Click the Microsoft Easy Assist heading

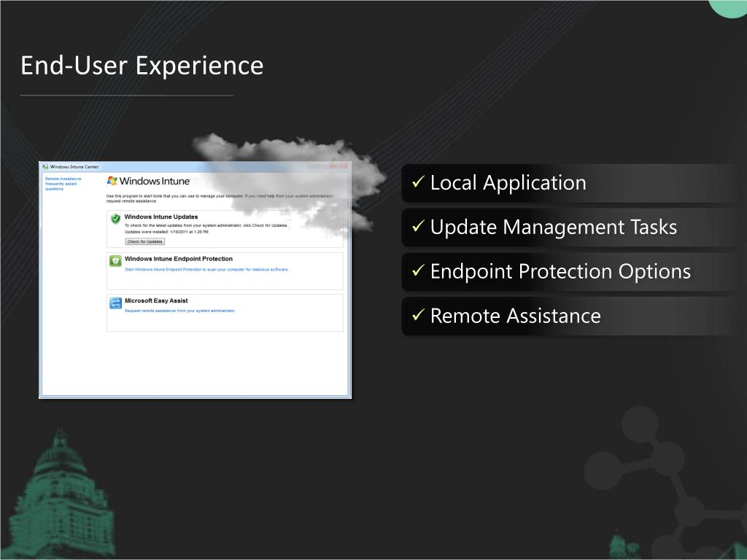[156, 300]
